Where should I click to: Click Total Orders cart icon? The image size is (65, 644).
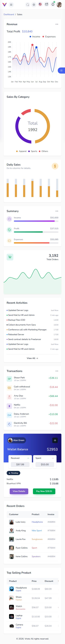coord(10,257)
